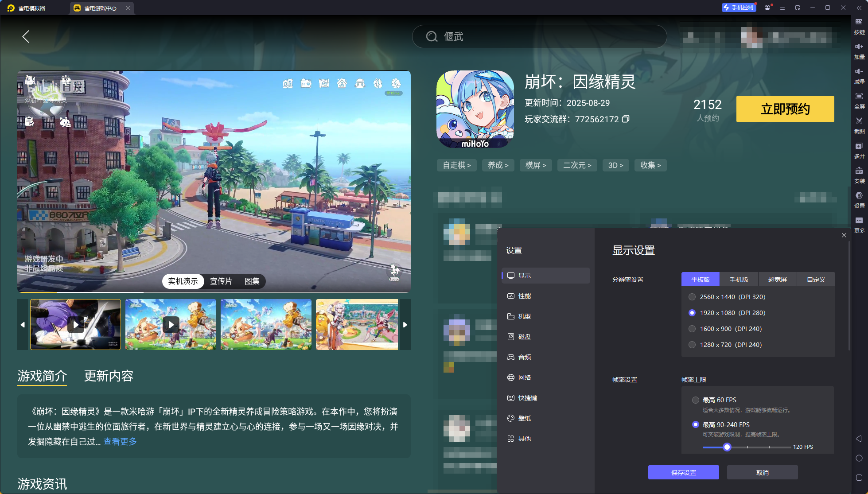This screenshot has height=494, width=868.
Task: Switch to the 平板版 resolution tab
Action: 701,280
